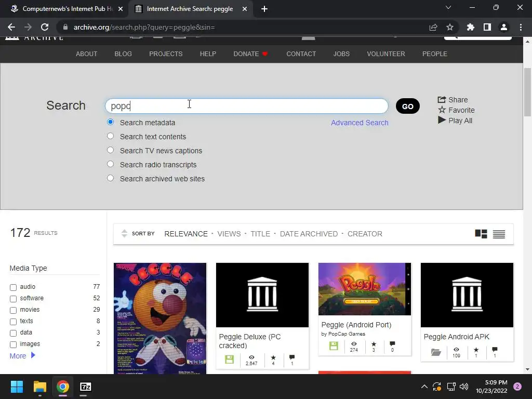
Task: Select the Search text contents option
Action: (110, 136)
